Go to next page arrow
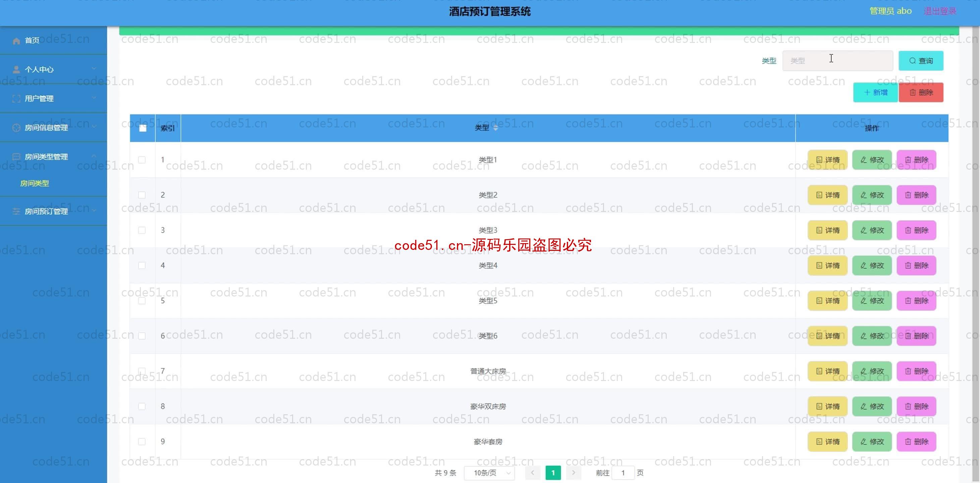The width and height of the screenshot is (980, 483). pyautogui.click(x=574, y=473)
